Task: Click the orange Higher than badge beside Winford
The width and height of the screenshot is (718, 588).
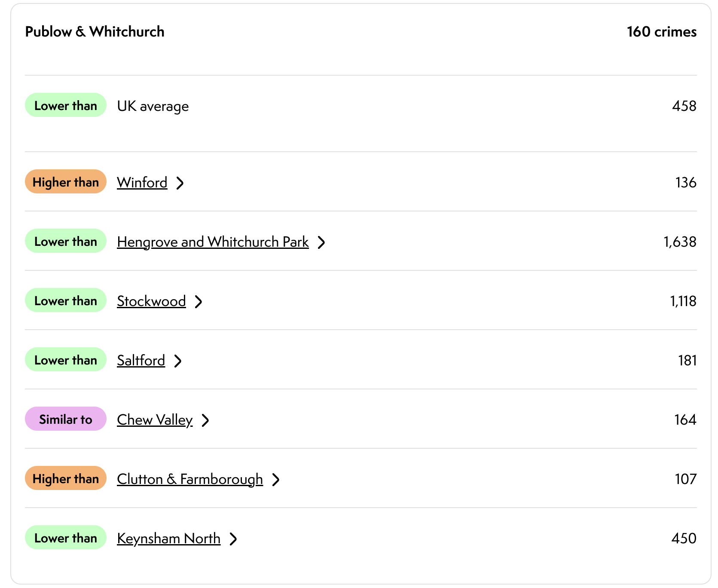Action: coord(65,182)
